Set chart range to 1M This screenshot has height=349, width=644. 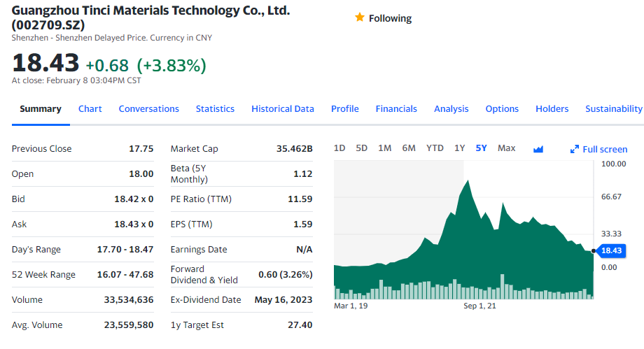click(385, 148)
